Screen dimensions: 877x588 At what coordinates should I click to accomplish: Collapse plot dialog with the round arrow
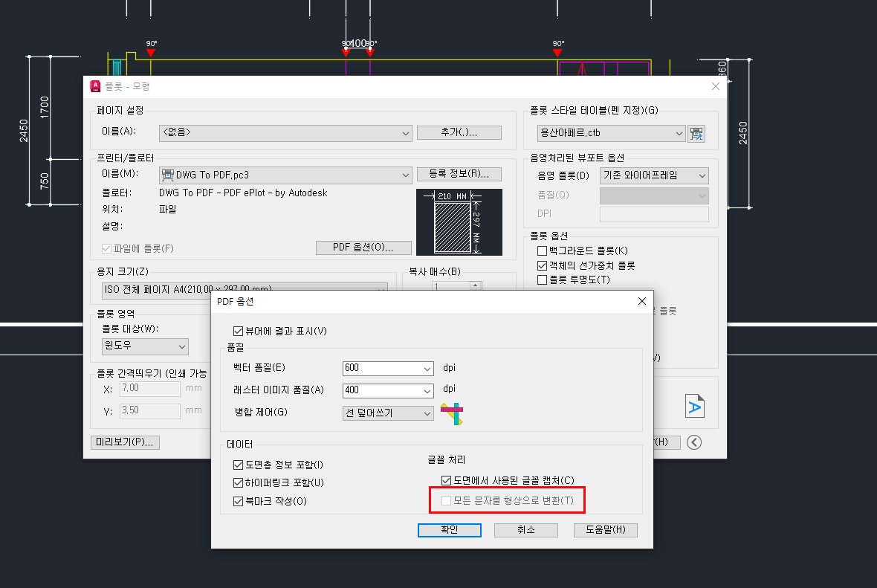tap(693, 442)
